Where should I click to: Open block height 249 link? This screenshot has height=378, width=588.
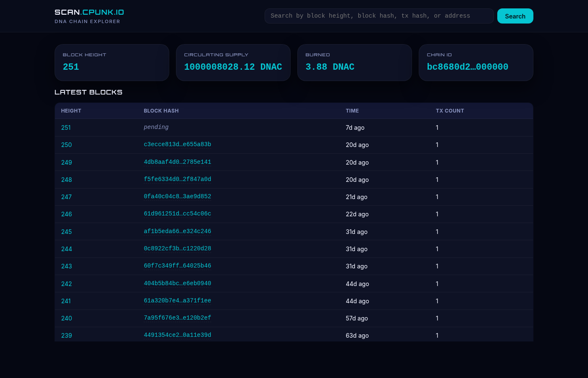[x=66, y=163]
